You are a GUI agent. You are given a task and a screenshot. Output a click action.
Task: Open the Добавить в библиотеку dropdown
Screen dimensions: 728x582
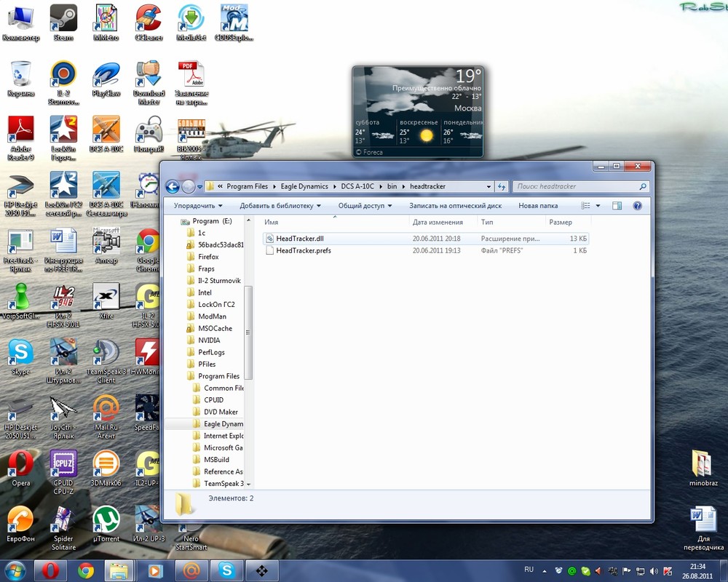(280, 206)
